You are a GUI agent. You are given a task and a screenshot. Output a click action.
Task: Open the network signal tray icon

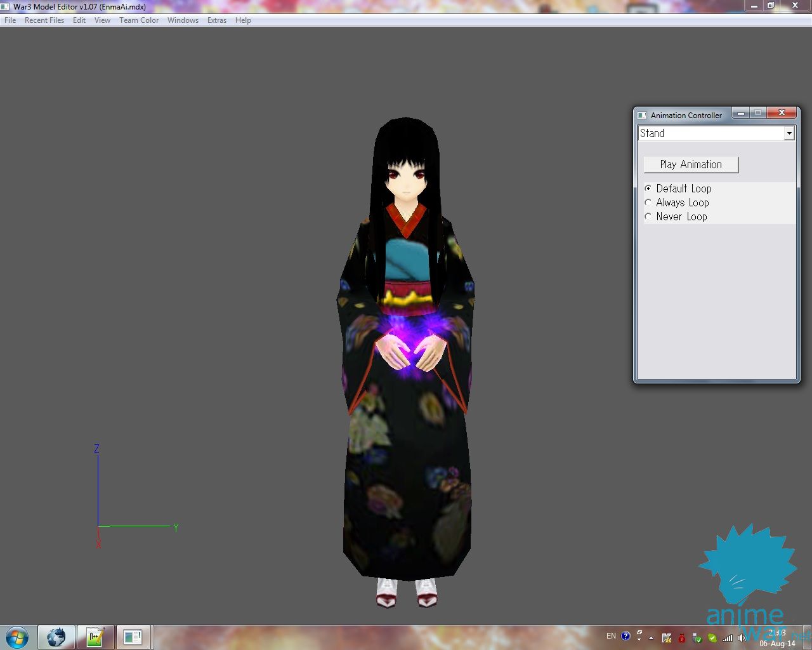pos(728,638)
